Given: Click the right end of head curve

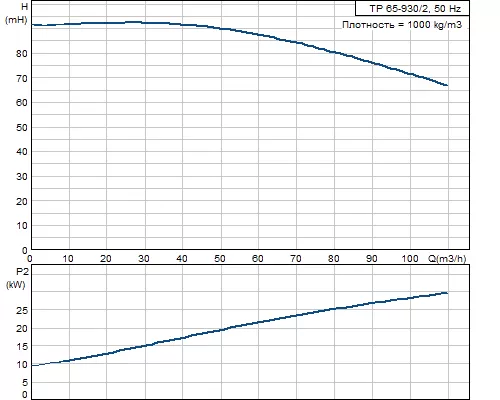Looking at the screenshot, I should point(447,85).
